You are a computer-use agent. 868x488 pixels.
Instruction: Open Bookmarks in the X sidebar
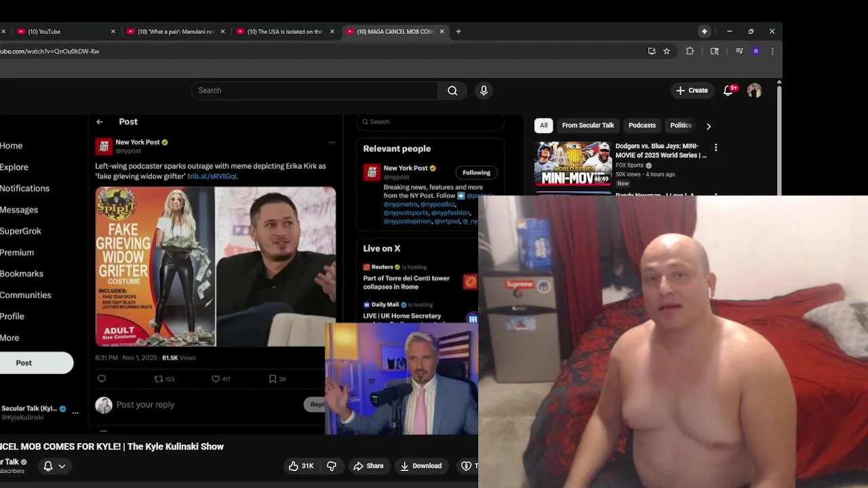click(x=22, y=274)
